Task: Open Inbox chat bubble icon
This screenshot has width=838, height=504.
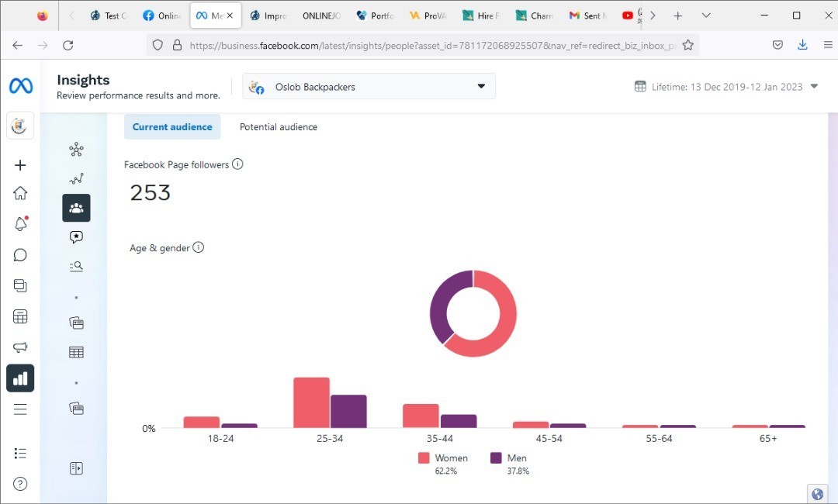Action: 19,254
